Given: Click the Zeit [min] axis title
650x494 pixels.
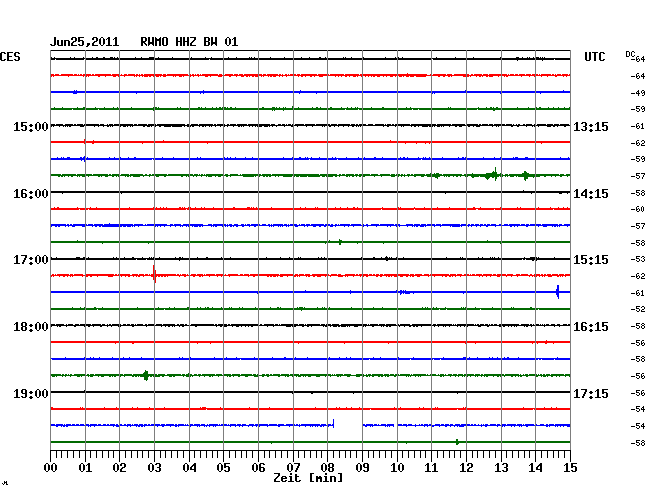Looking at the screenshot, I should click(308, 478).
